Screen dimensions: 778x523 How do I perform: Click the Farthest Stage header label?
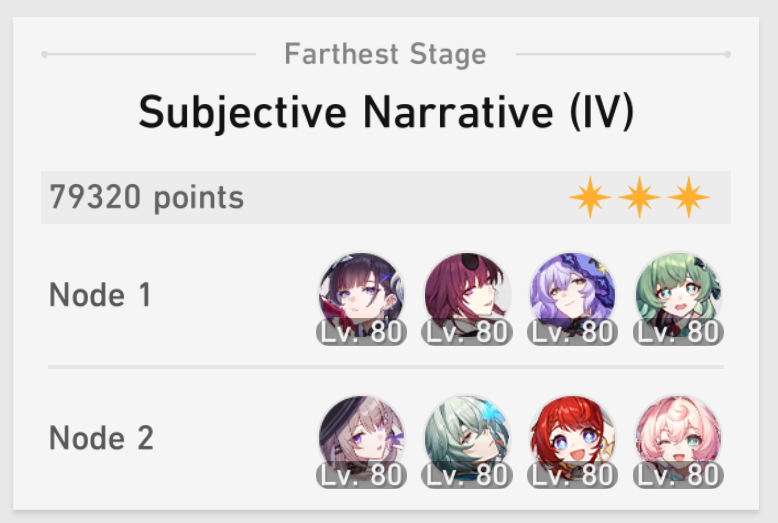pos(385,54)
